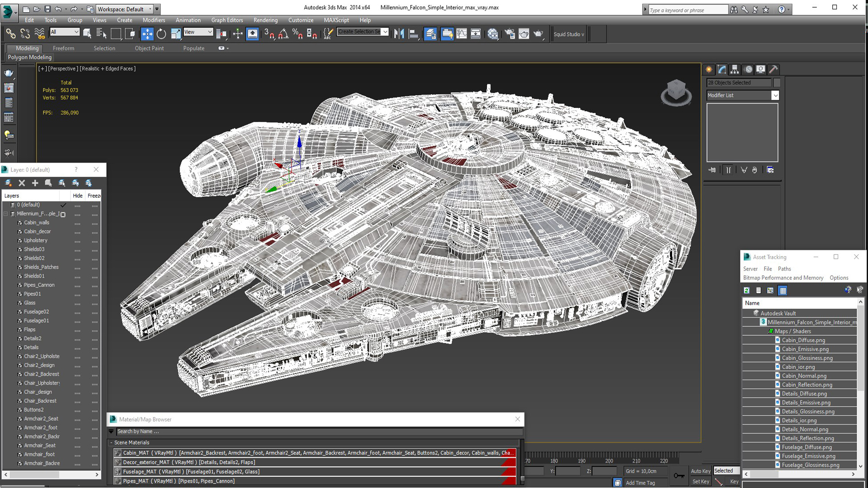
Task: Open the Hierarchy command panel tab
Action: [x=735, y=69]
